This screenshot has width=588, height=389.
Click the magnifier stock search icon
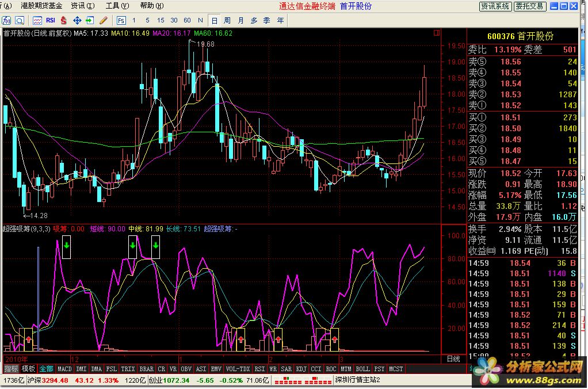pos(20,20)
